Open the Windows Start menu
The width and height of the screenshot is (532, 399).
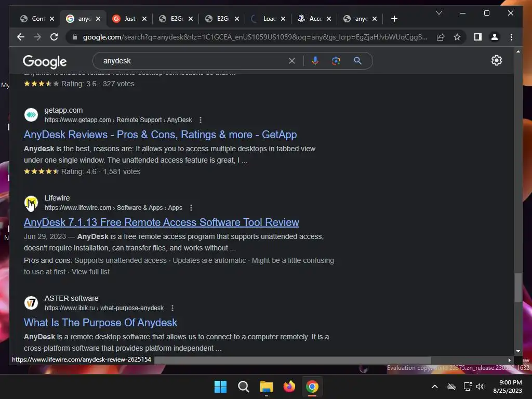(x=220, y=387)
